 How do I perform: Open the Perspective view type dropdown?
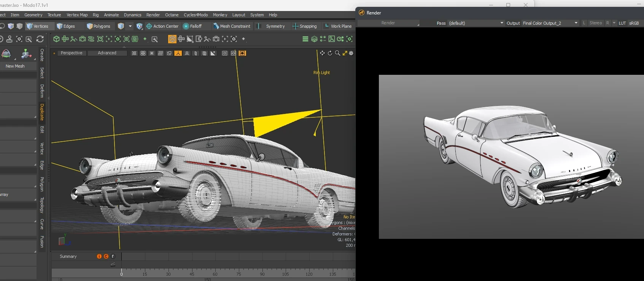click(71, 53)
